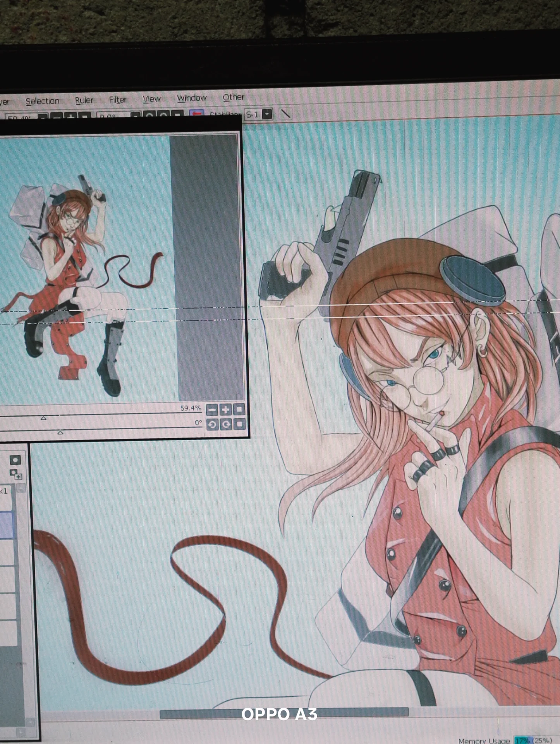Toggle the straight line drawing mode icon
The height and width of the screenshot is (744, 560).
(x=285, y=114)
